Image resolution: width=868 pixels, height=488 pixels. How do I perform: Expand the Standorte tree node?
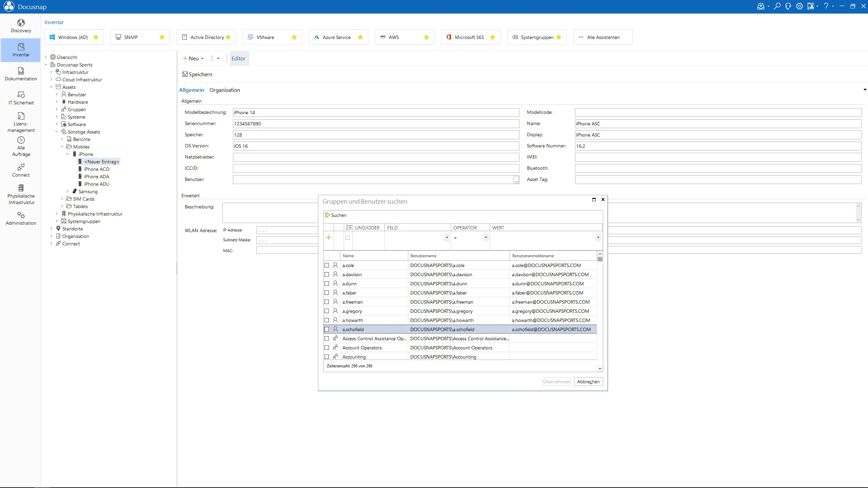pos(52,229)
